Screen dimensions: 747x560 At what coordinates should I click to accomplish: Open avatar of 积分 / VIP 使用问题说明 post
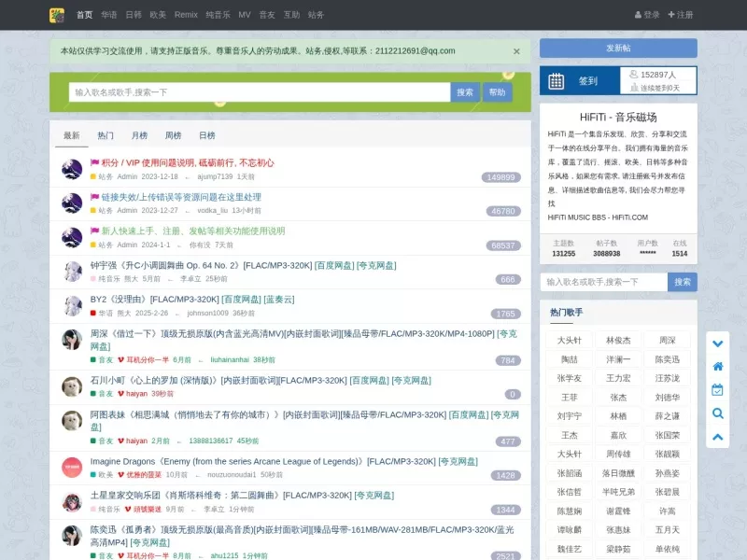tap(72, 169)
